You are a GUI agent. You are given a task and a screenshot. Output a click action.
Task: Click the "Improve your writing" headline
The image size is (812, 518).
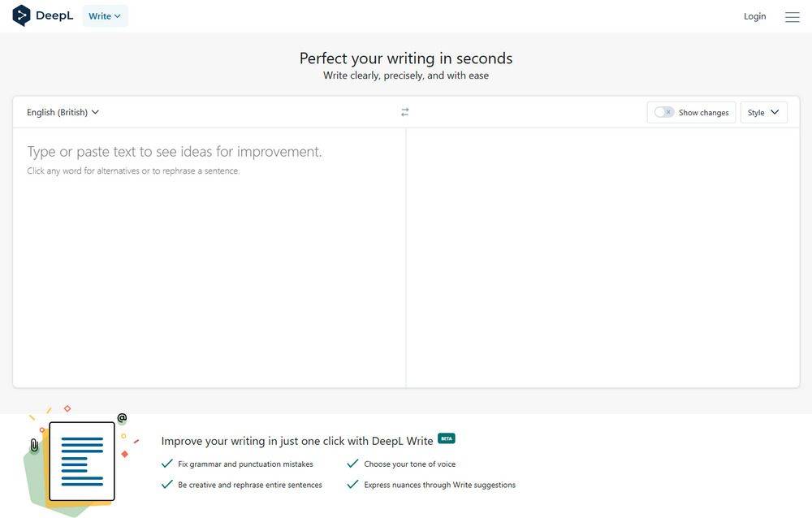[297, 441]
